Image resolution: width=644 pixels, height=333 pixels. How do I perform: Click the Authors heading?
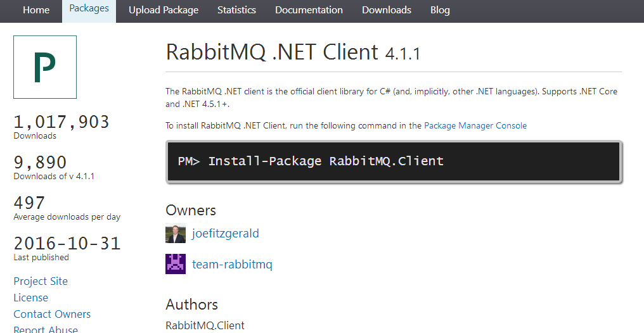(x=192, y=305)
